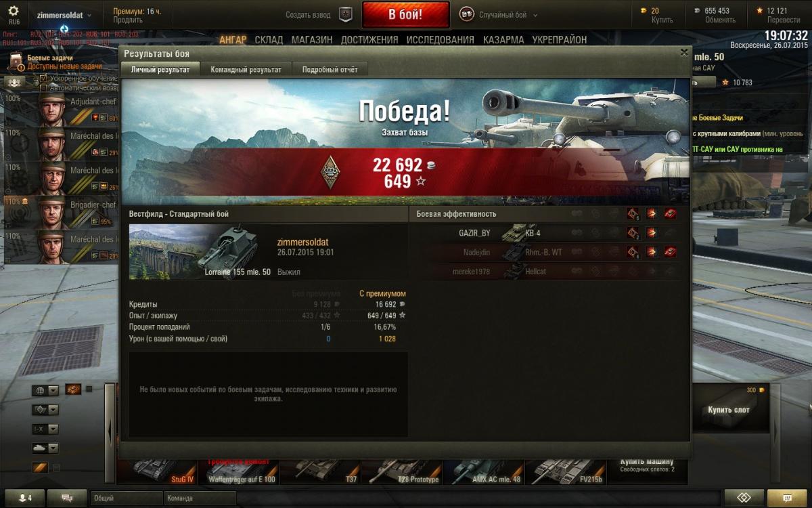
Task: Click the platoon emblem beside Создать взвод
Action: click(346, 14)
